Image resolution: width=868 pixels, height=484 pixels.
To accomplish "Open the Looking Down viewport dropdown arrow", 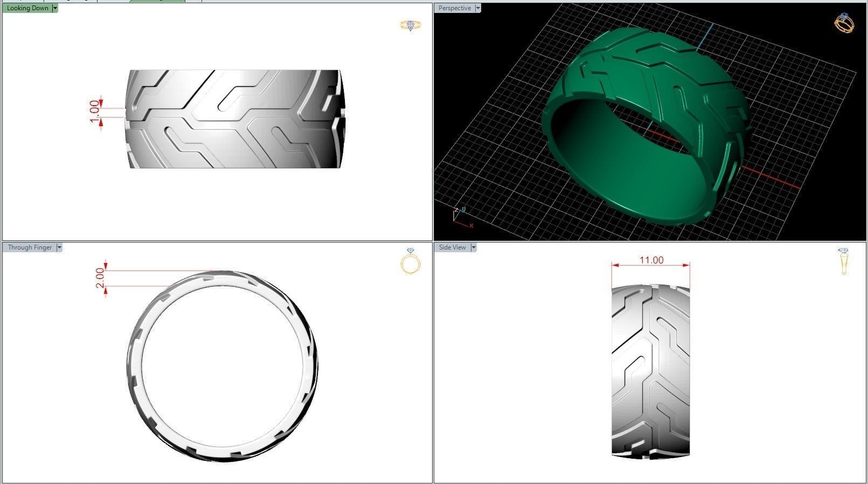I will (55, 8).
